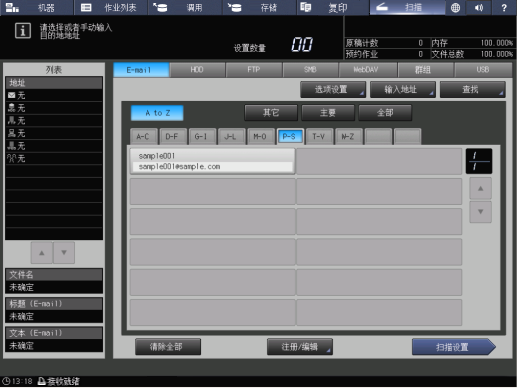517x388 pixels.
Task: Choose the W-Z index tab
Action: coord(348,136)
